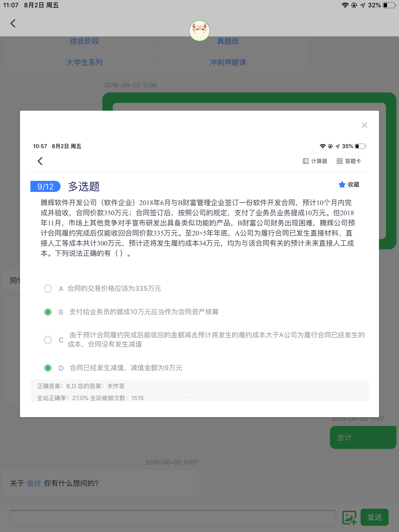Open the 大学生系列 course link
This screenshot has height=532, width=399.
pos(84,62)
